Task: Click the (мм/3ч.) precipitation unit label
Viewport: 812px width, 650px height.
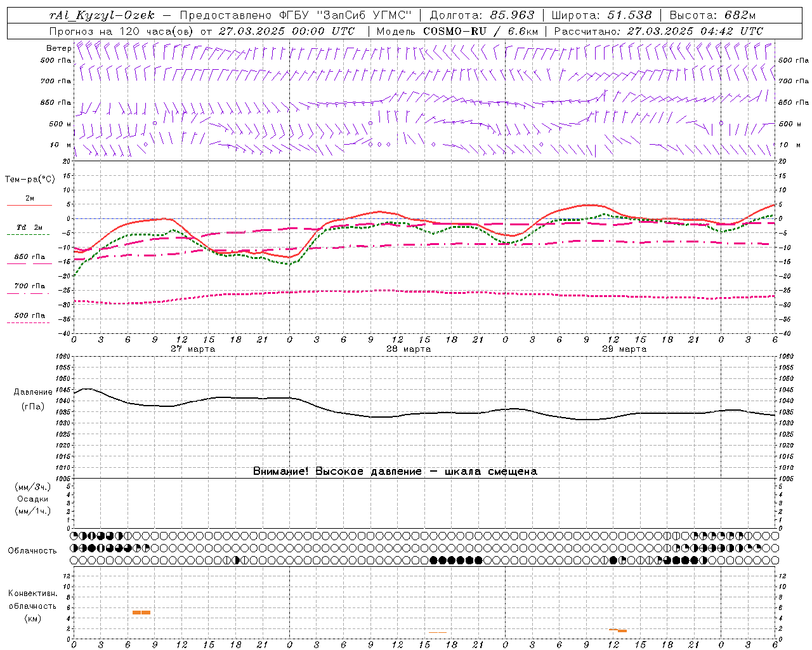Action: click(x=33, y=487)
